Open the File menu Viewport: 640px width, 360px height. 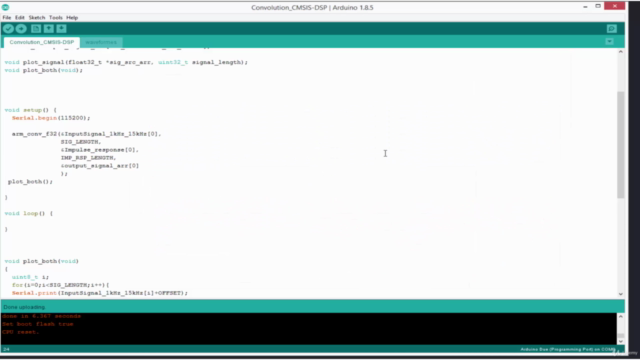coord(7,18)
